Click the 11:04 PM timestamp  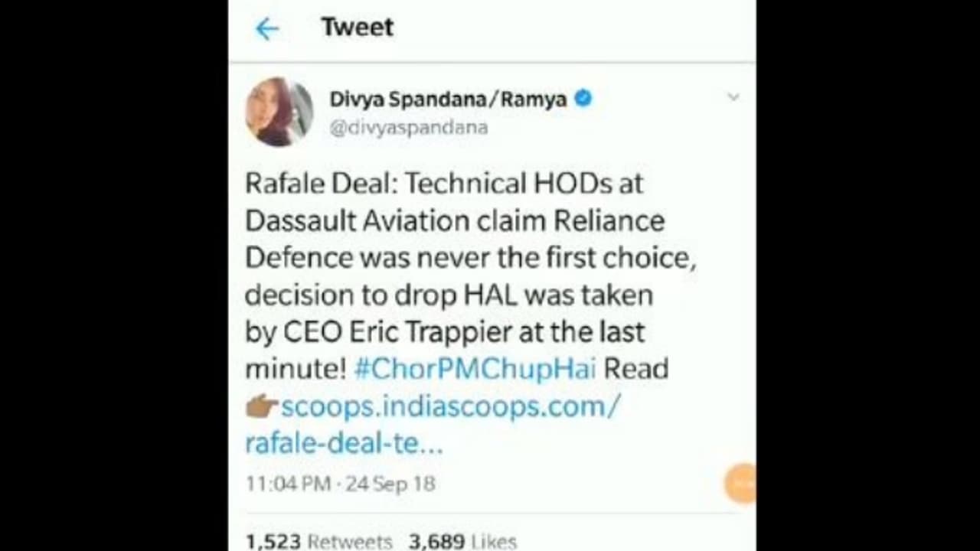pyautogui.click(x=289, y=484)
